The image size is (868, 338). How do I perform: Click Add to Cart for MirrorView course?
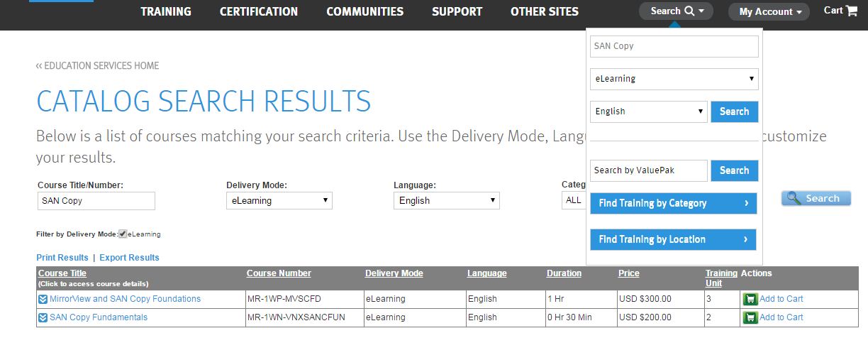pyautogui.click(x=781, y=299)
